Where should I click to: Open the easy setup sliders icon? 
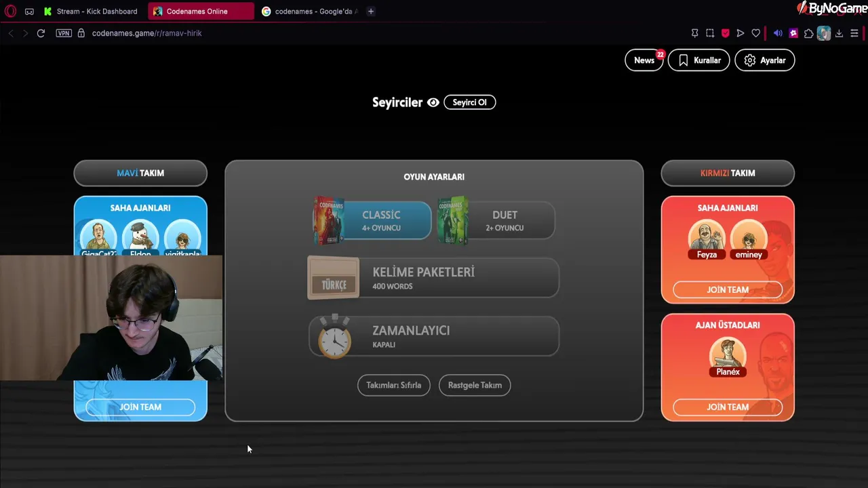(854, 33)
